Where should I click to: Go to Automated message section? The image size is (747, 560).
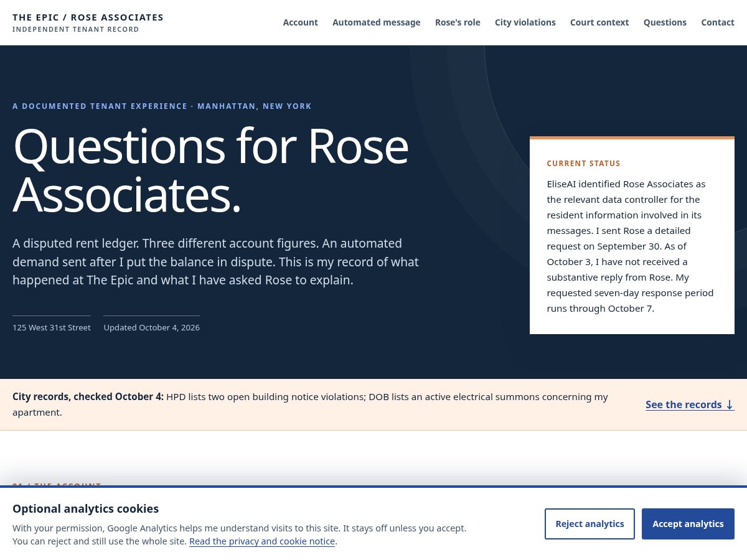click(x=376, y=22)
